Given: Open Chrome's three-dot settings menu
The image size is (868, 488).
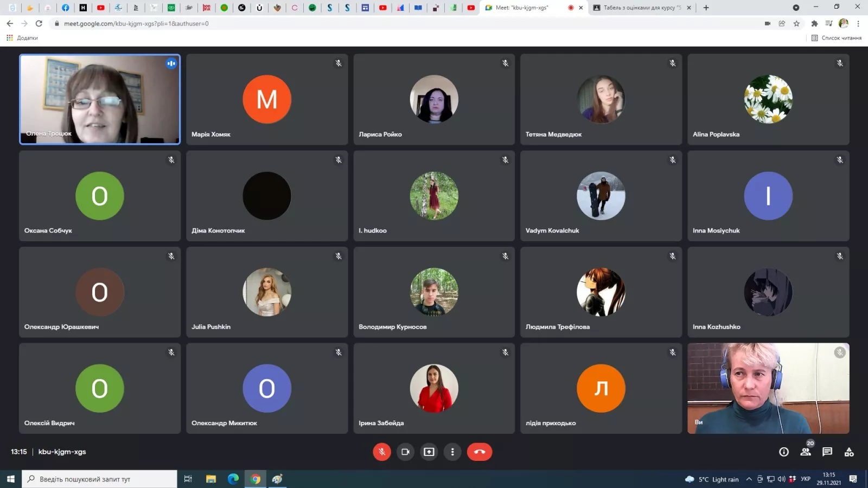Looking at the screenshot, I should 858,23.
